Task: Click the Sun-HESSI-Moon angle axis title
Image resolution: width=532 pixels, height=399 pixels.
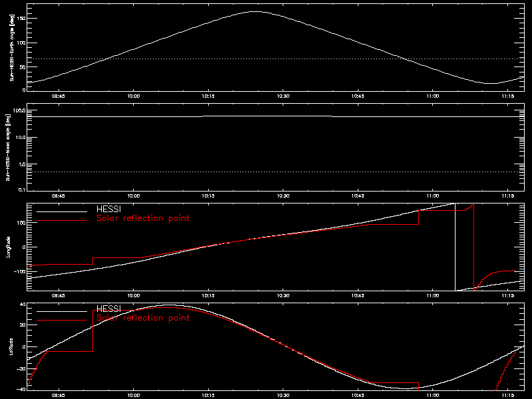Action: (x=8, y=147)
